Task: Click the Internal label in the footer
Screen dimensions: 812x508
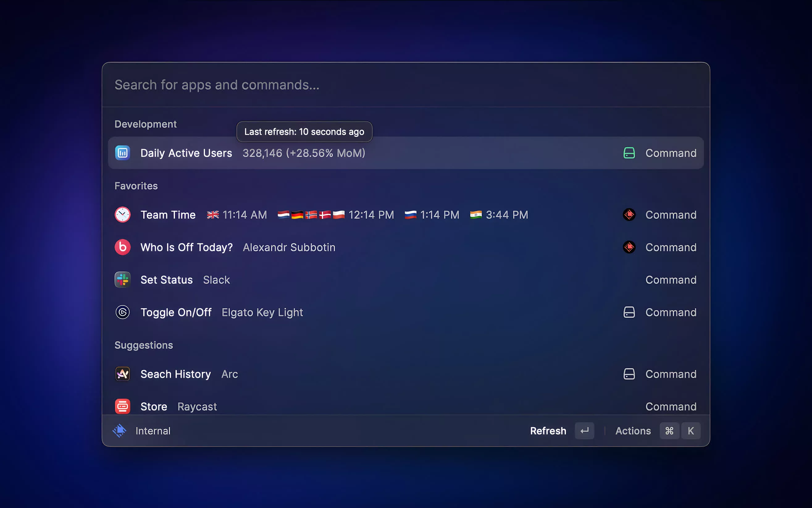Action: [153, 431]
